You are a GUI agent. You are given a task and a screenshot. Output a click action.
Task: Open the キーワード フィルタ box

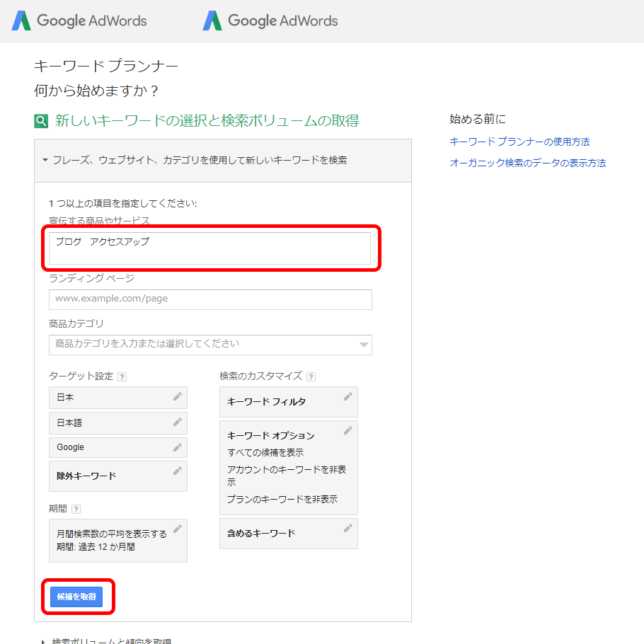click(x=288, y=402)
